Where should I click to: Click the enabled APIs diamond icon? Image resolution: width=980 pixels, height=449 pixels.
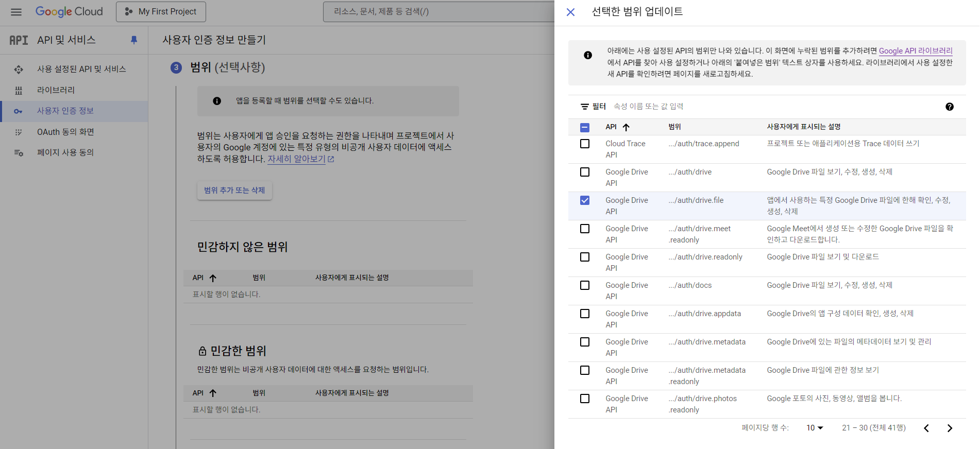pyautogui.click(x=19, y=70)
